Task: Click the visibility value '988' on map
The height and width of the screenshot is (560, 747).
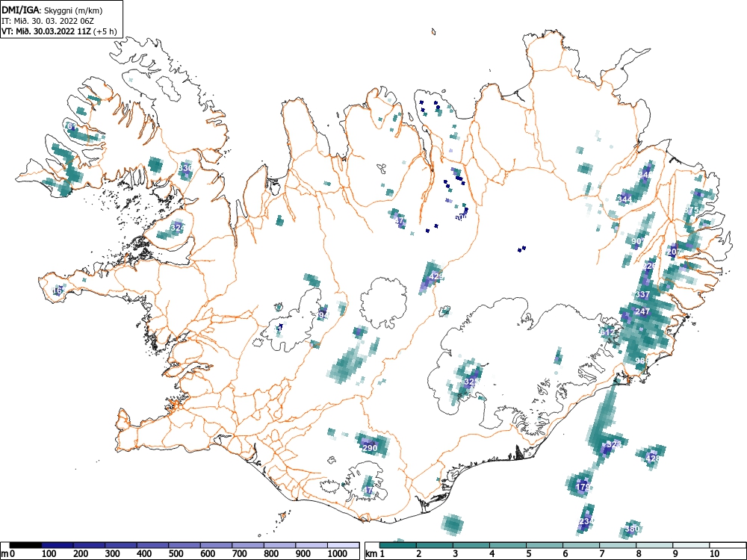Action: (642, 361)
